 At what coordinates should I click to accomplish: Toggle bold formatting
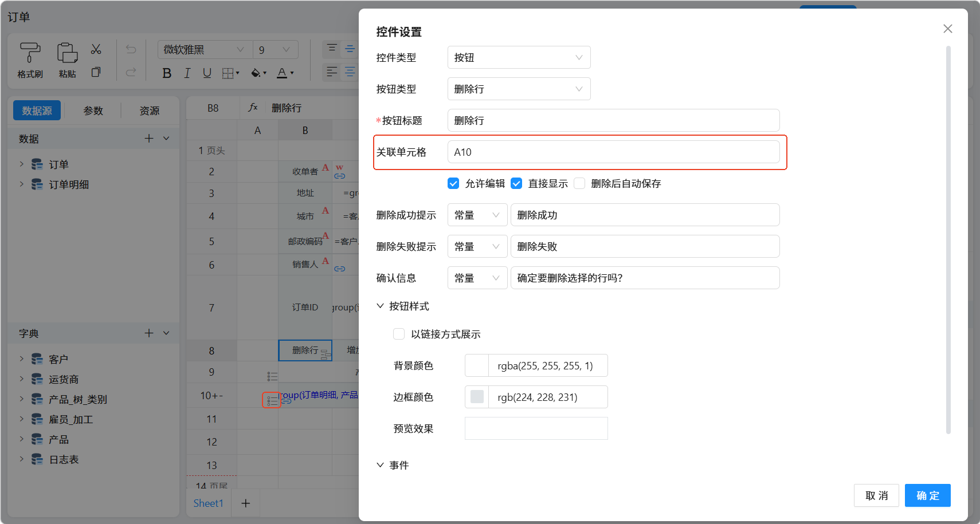click(x=167, y=73)
